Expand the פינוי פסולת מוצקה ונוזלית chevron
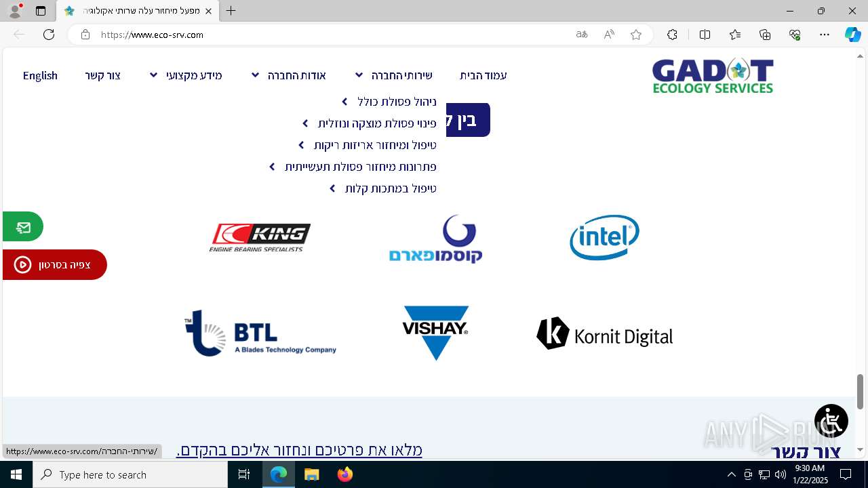 [305, 123]
